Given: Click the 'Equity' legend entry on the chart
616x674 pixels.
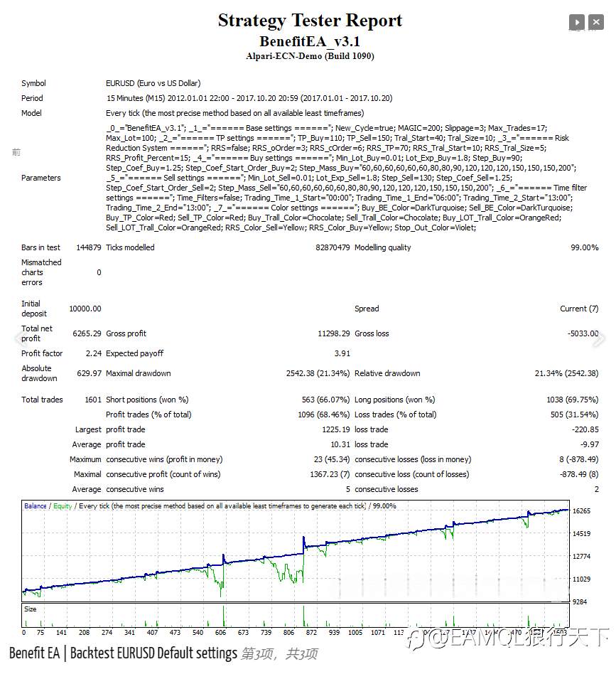Looking at the screenshot, I should click(63, 506).
